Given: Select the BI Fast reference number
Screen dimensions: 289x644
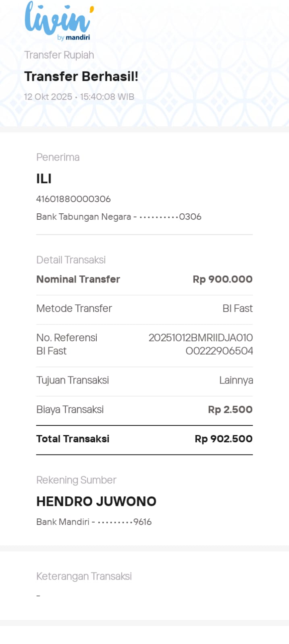Looking at the screenshot, I should [x=201, y=344].
